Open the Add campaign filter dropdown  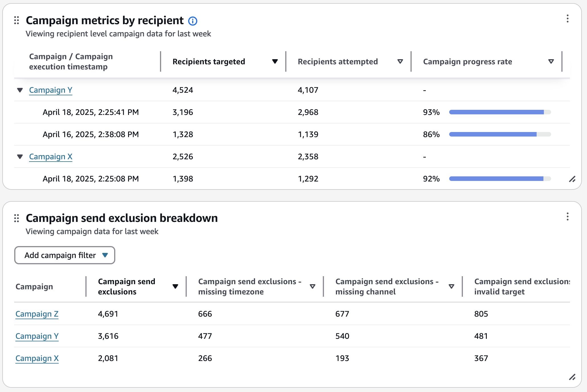click(x=65, y=255)
